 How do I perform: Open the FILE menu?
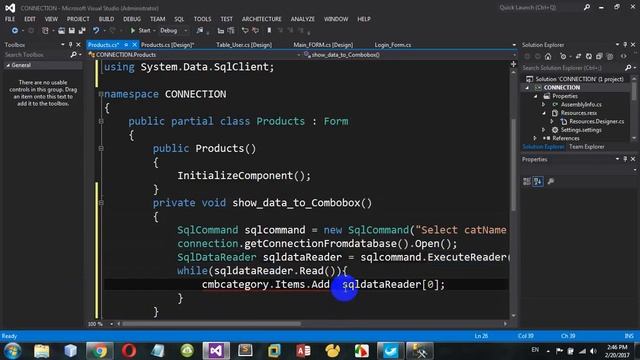click(x=10, y=19)
